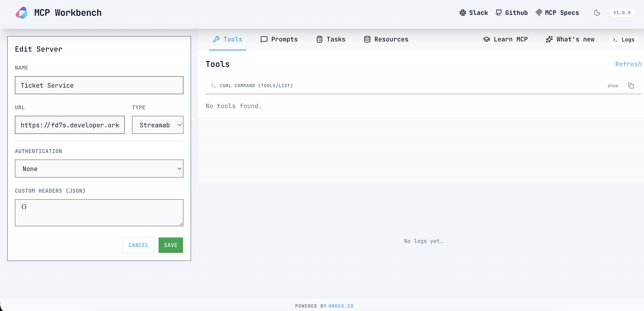The width and height of the screenshot is (644, 311).
Task: Click the ORKES.IO footer link
Action: 341,306
